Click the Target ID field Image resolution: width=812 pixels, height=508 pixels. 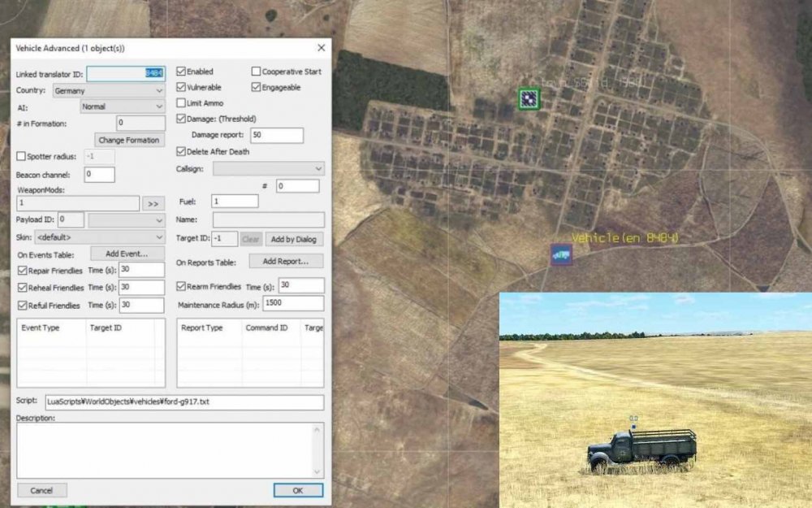pos(224,239)
